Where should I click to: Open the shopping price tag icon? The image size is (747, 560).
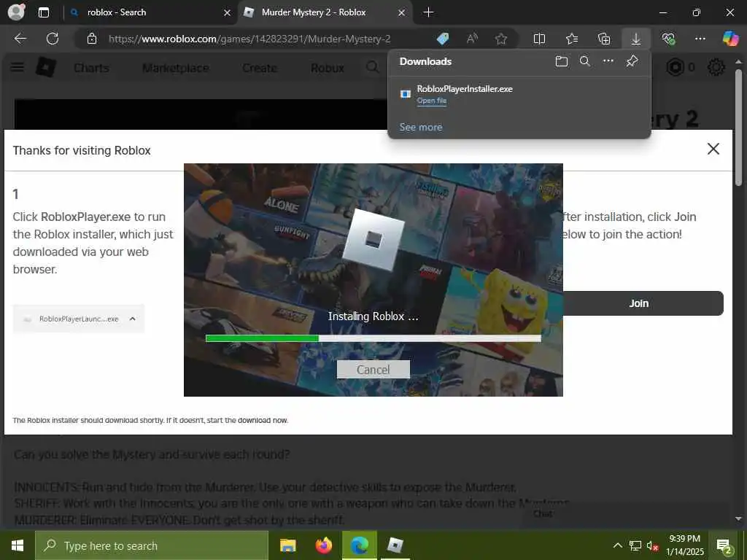click(443, 39)
